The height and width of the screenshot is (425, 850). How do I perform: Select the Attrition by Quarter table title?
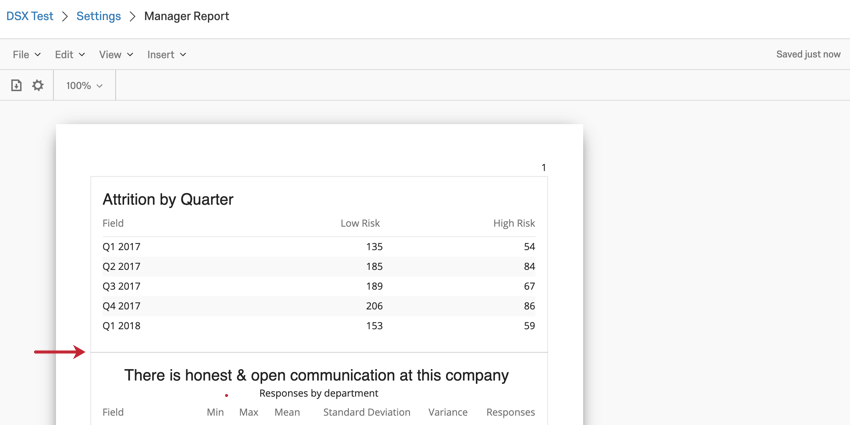168,199
